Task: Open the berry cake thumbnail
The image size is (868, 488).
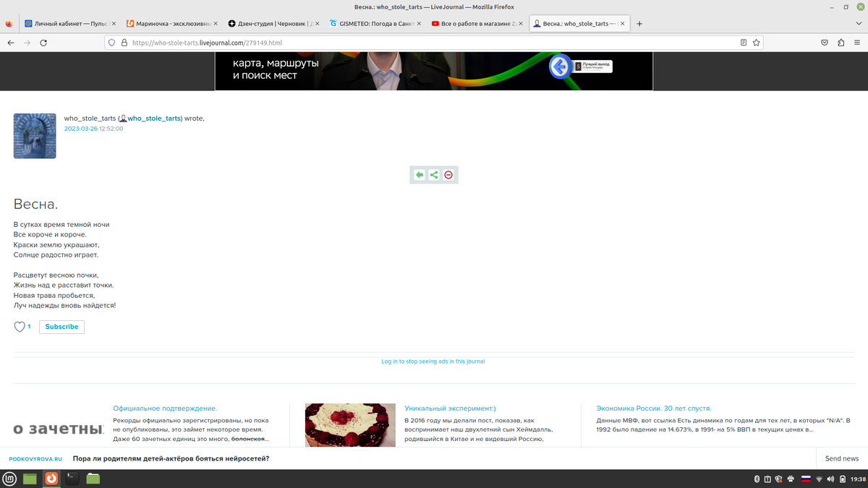Action: (x=350, y=425)
